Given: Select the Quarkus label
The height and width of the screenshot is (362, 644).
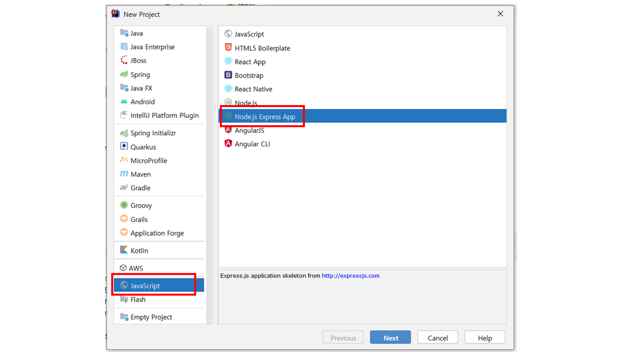Looking at the screenshot, I should click(x=143, y=147).
